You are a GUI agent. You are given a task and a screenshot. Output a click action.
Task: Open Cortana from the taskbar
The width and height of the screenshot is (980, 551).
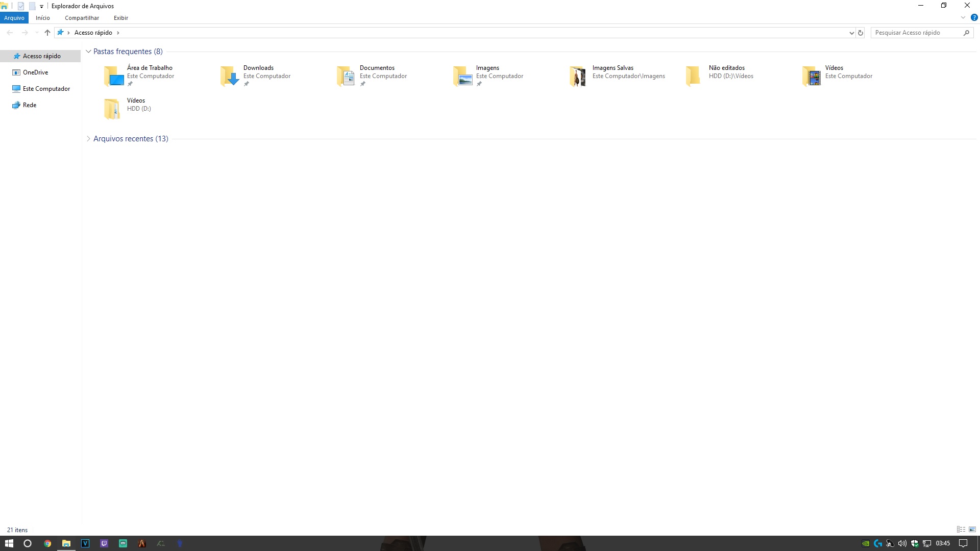click(x=28, y=543)
